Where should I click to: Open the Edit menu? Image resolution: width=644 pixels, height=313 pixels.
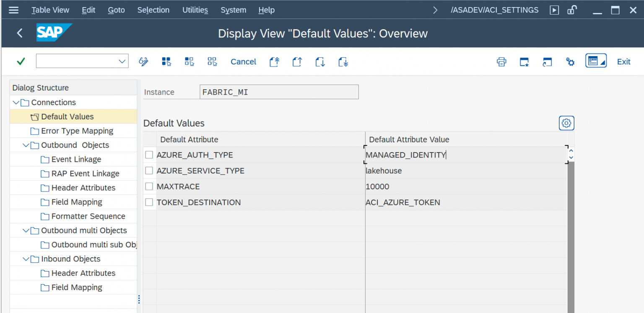pos(88,10)
